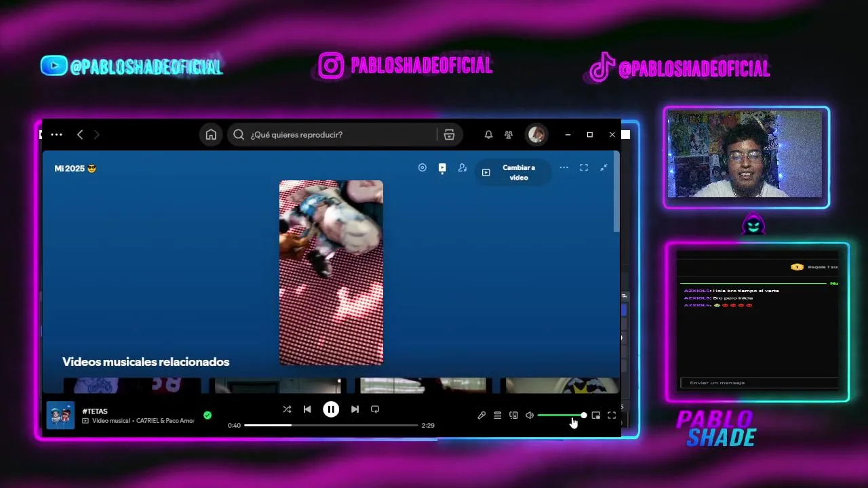Viewport: 868px width, 488px height.
Task: Collapse the Now Playing view
Action: pos(604,167)
